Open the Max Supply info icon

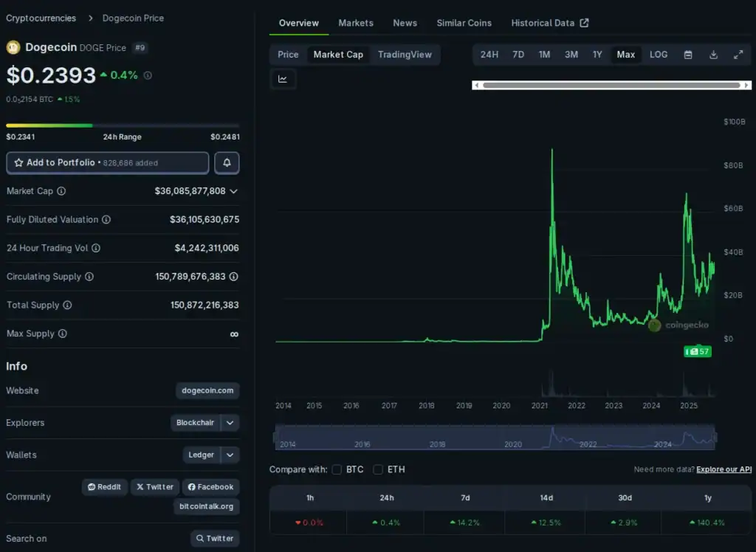pos(63,333)
